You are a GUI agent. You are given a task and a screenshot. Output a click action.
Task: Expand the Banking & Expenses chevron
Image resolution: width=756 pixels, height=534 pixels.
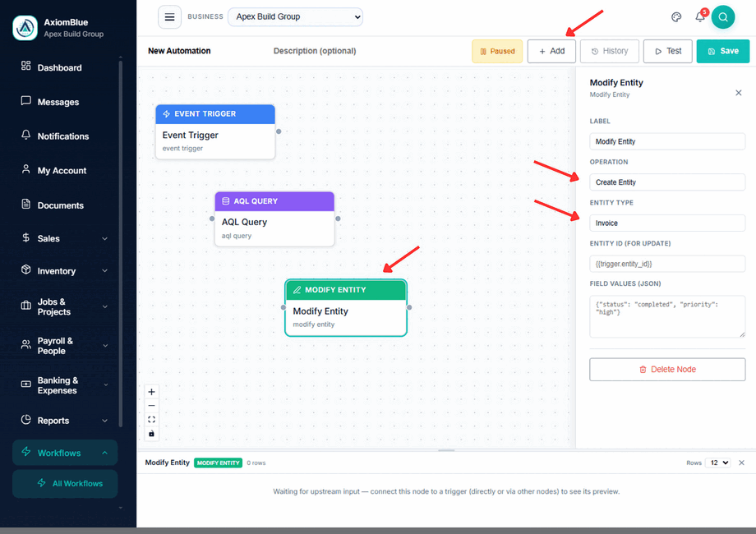[104, 385]
